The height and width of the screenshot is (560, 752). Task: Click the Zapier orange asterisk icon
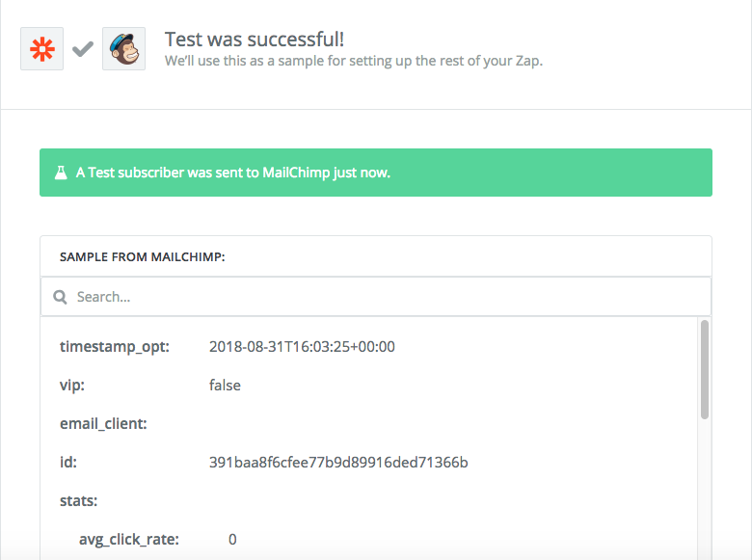42,48
